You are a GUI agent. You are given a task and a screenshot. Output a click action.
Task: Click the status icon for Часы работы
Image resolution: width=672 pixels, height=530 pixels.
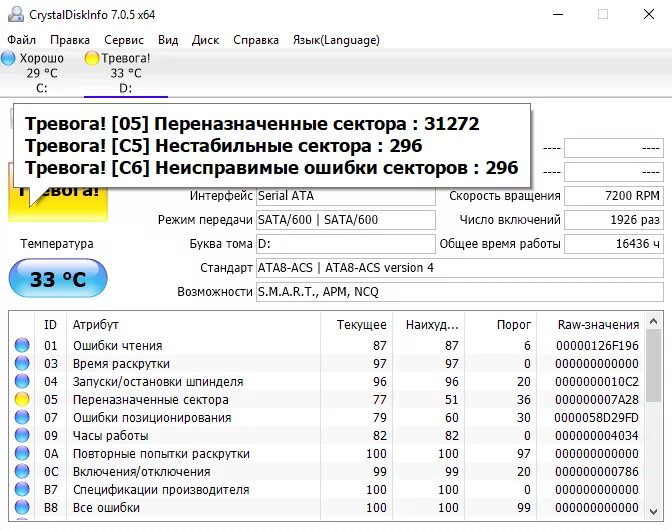click(22, 435)
